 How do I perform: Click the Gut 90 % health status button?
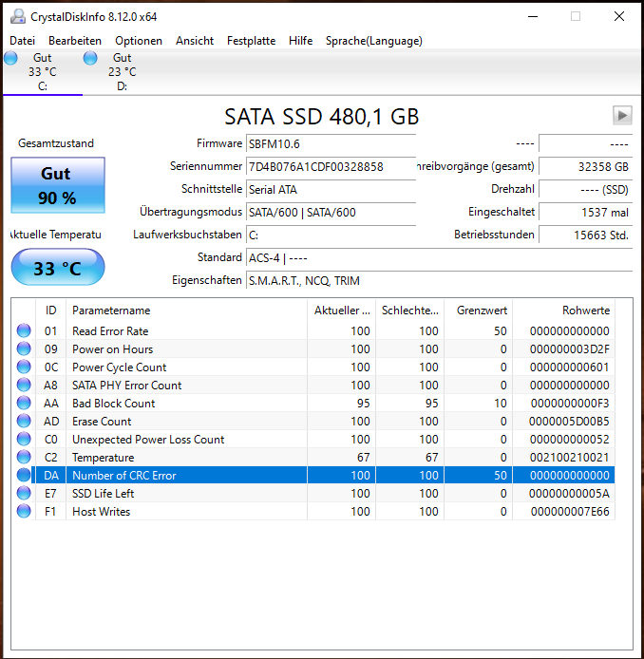[58, 185]
